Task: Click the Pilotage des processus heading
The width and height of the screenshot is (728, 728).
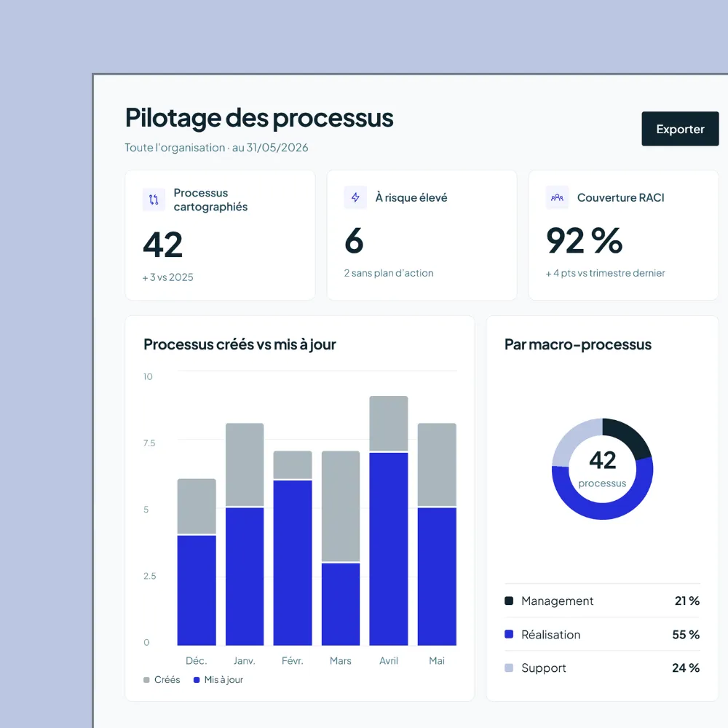Action: pos(259,117)
